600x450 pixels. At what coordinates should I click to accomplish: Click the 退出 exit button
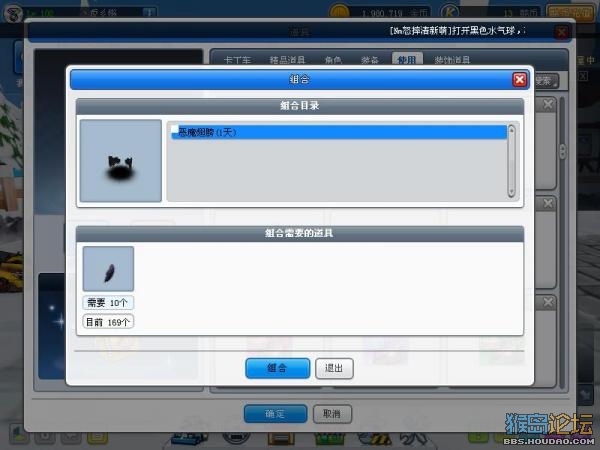click(334, 368)
